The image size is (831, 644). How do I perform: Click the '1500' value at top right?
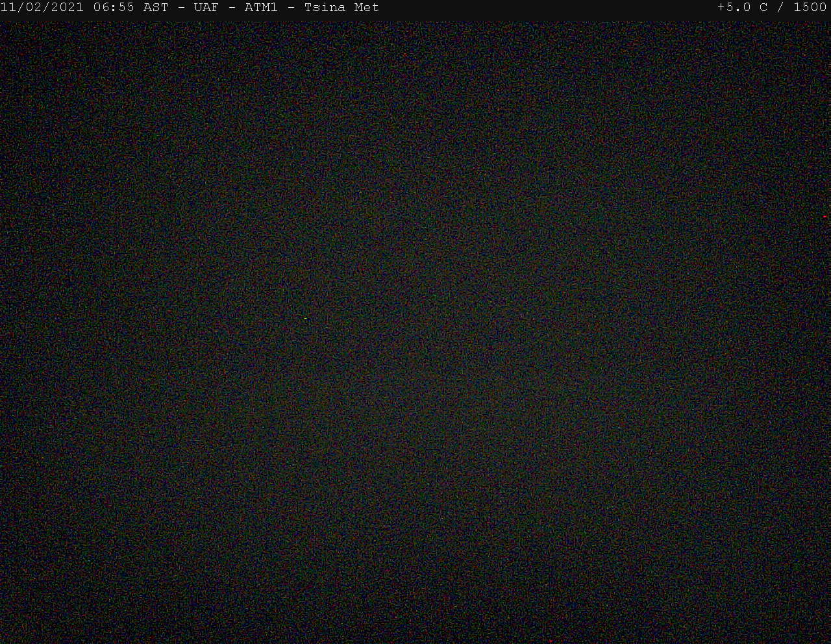click(810, 8)
